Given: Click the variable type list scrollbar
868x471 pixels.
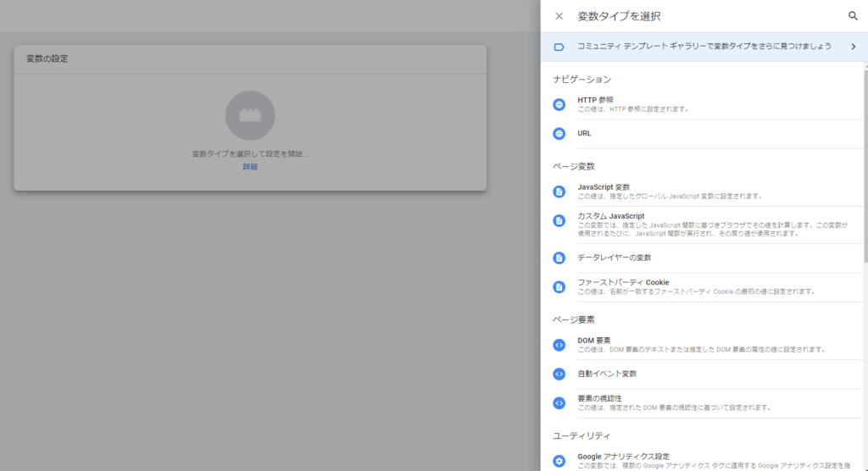Looking at the screenshot, I should click(x=865, y=166).
